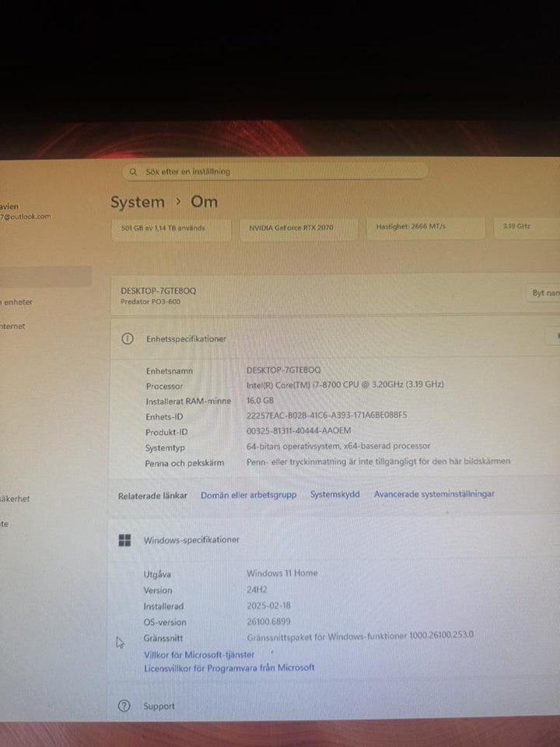Open Avancerade systeminställningar link
560x747 pixels.
434,493
